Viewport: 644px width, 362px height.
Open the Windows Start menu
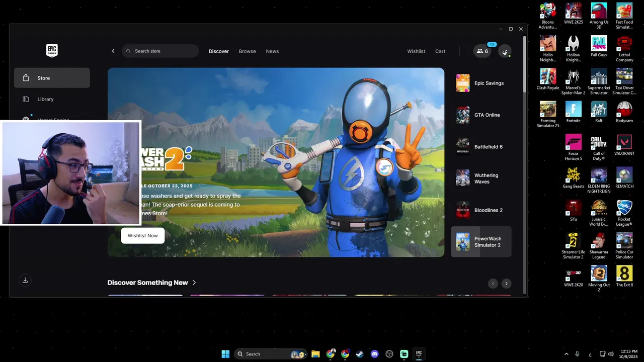point(225,354)
